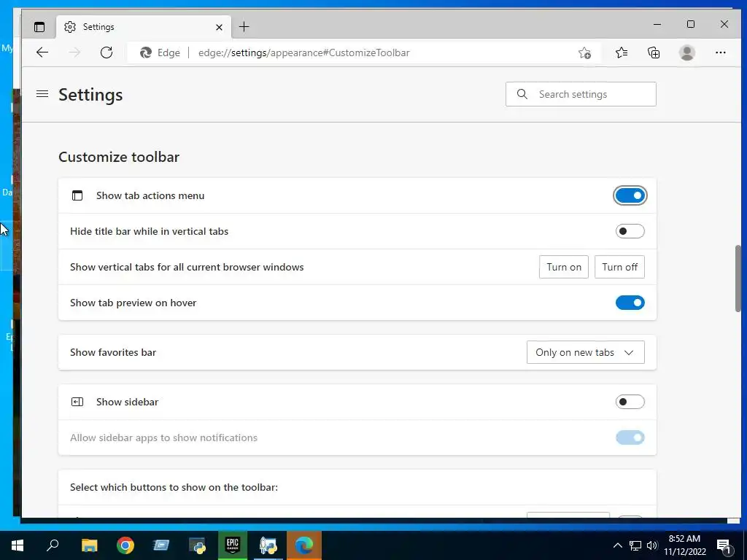The width and height of the screenshot is (747, 560).
Task: Click the address bar URL
Action: point(304,52)
